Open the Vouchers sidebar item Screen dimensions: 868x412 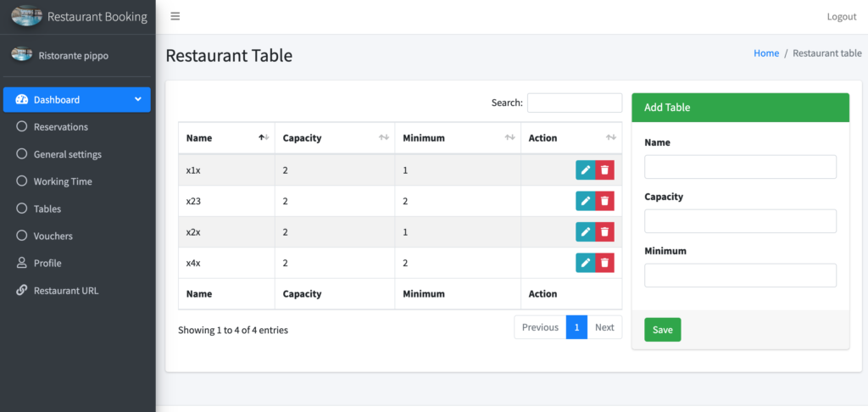(x=53, y=236)
